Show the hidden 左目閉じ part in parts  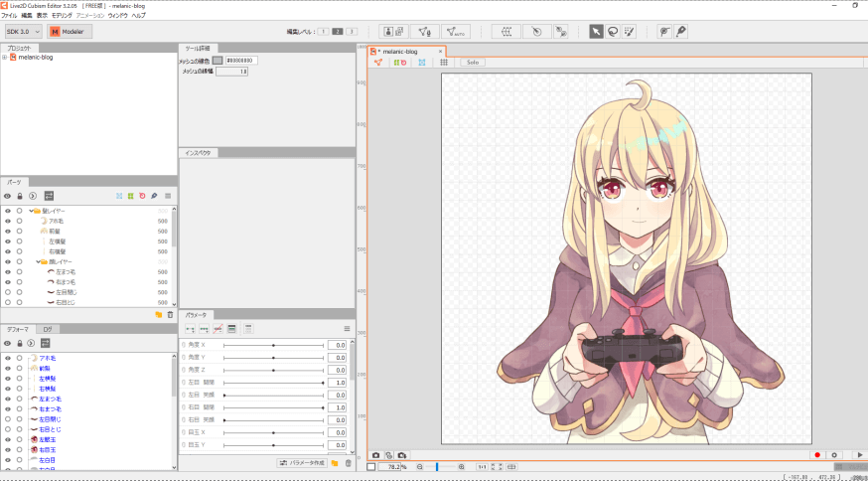8,292
